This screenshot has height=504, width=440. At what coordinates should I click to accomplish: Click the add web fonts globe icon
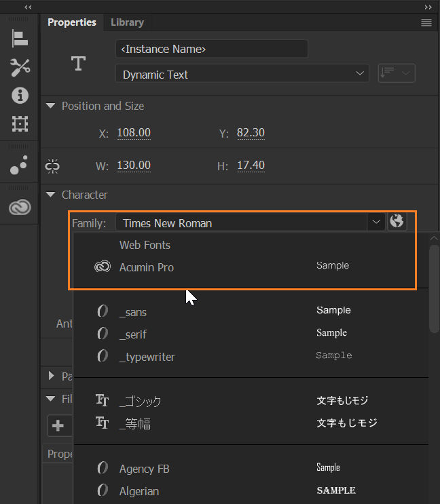pyautogui.click(x=397, y=221)
